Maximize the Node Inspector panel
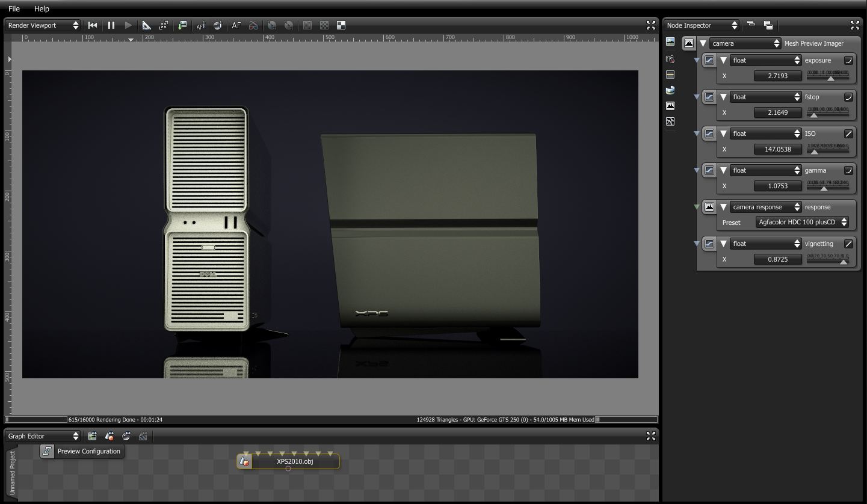The image size is (867, 504). point(854,25)
